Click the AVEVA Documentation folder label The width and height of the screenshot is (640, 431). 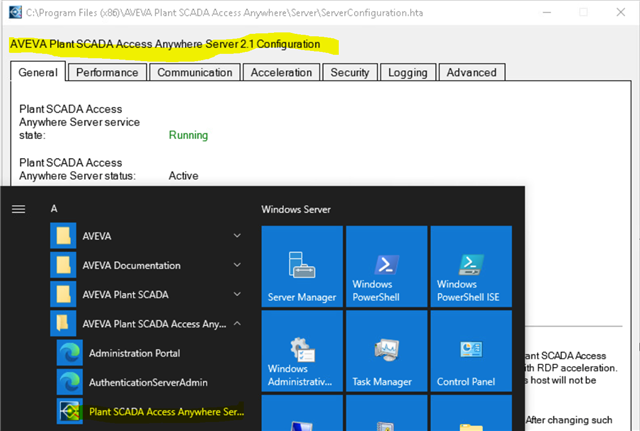(131, 265)
